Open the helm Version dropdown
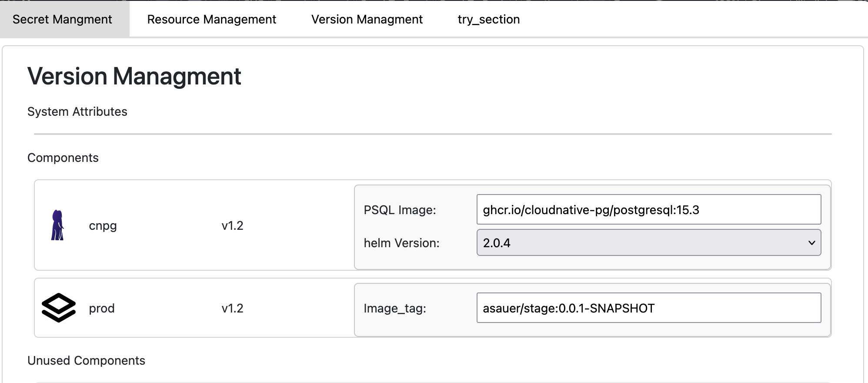The width and height of the screenshot is (868, 383). pyautogui.click(x=648, y=243)
